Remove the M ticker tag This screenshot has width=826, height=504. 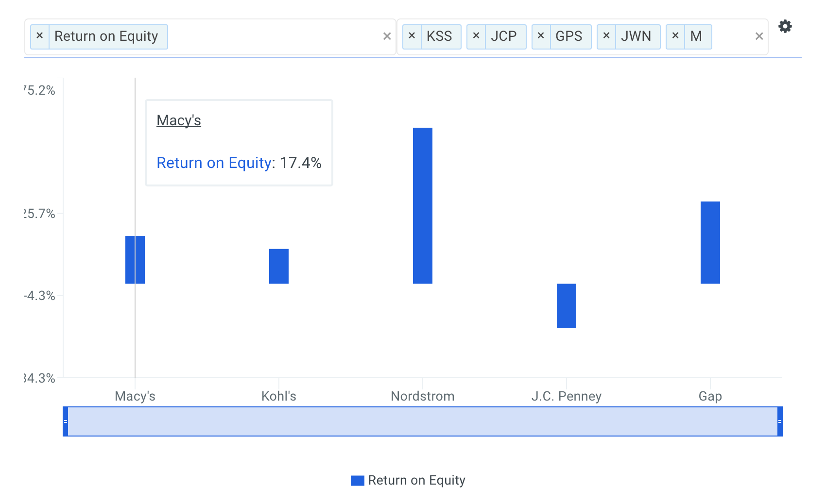click(x=675, y=36)
